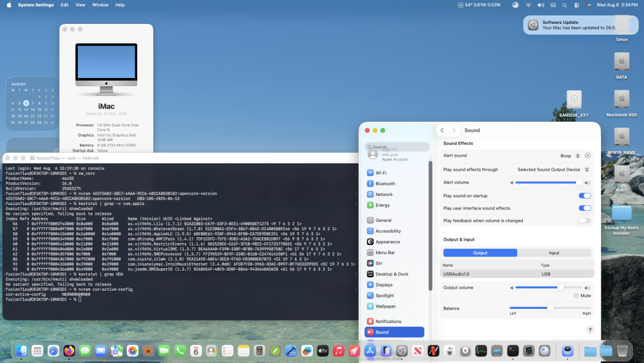This screenshot has width=644, height=363.
Task: Open Music app in the Dock
Action: click(339, 351)
